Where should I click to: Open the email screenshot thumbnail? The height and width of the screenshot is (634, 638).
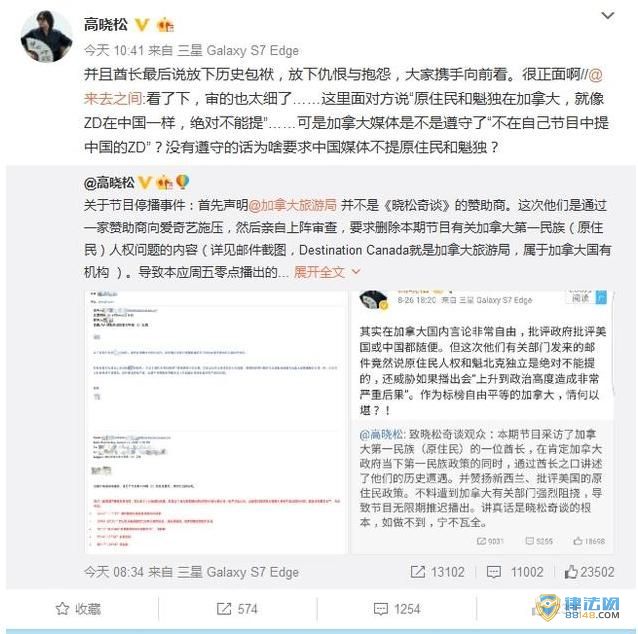tap(215, 422)
